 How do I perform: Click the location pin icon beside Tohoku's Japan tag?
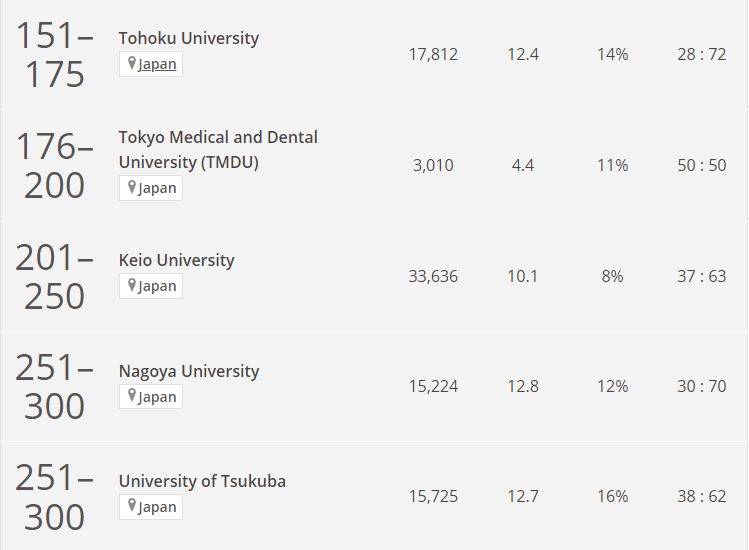[131, 64]
